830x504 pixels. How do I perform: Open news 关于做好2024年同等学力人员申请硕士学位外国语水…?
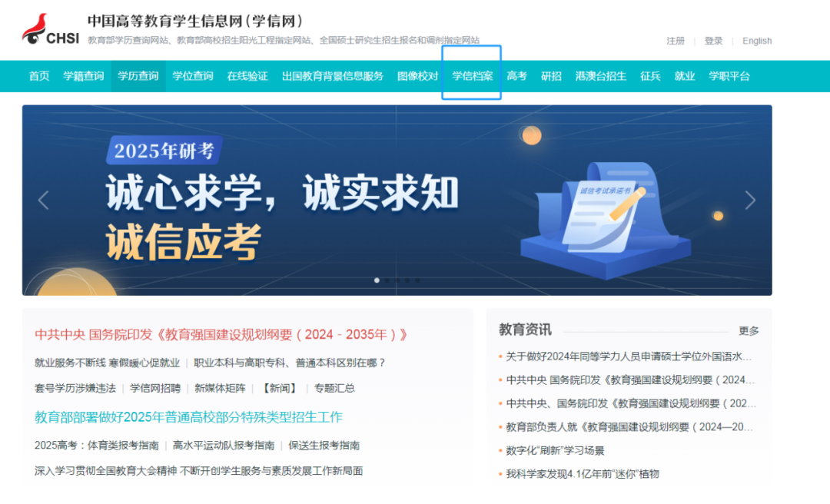pos(629,356)
